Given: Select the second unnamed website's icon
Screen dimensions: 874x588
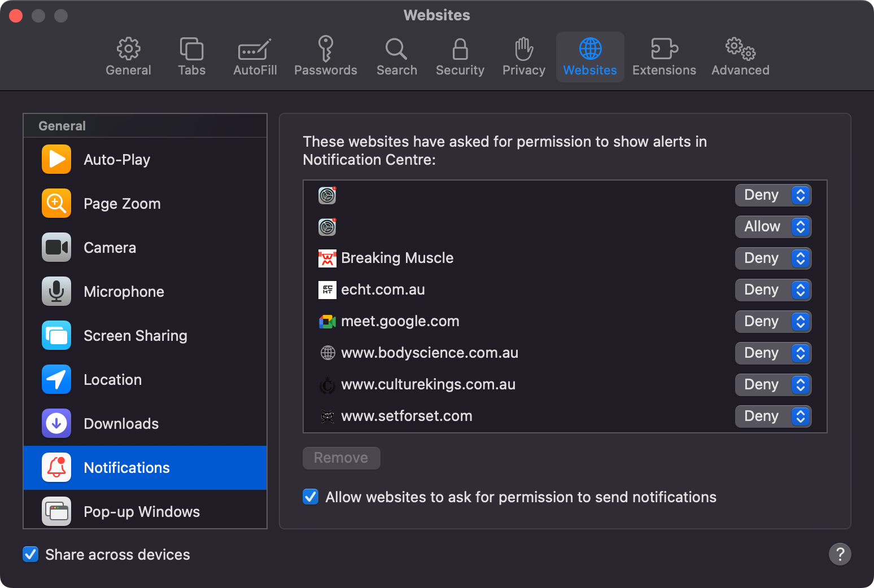Looking at the screenshot, I should click(x=327, y=227).
